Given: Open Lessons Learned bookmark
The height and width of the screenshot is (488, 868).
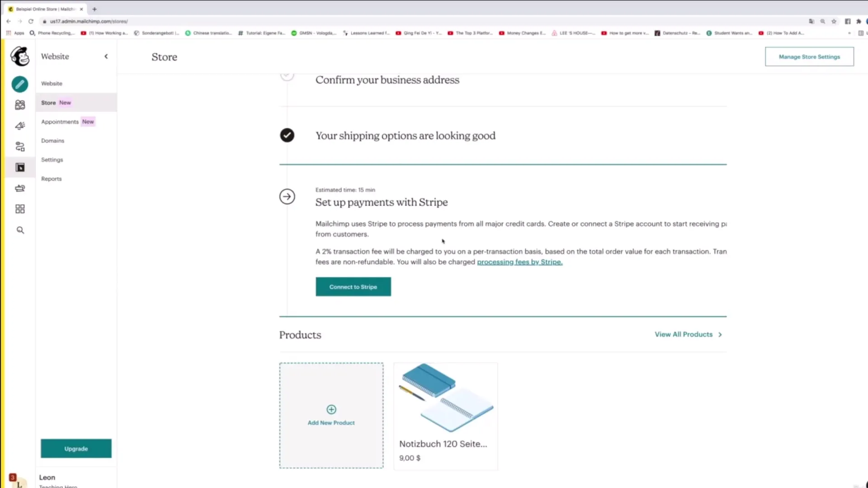Looking at the screenshot, I should coord(366,33).
